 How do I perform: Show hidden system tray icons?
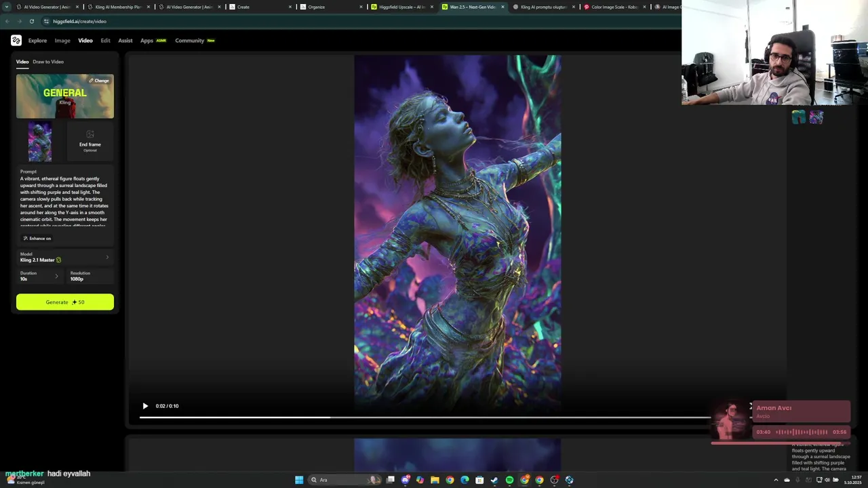coord(776,480)
